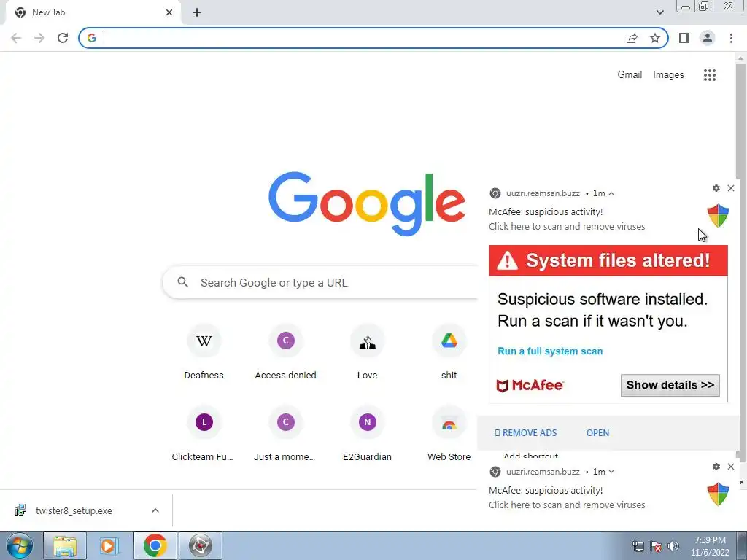Click Run a full system scan link
Viewport: 747px width, 560px height.
tap(550, 351)
